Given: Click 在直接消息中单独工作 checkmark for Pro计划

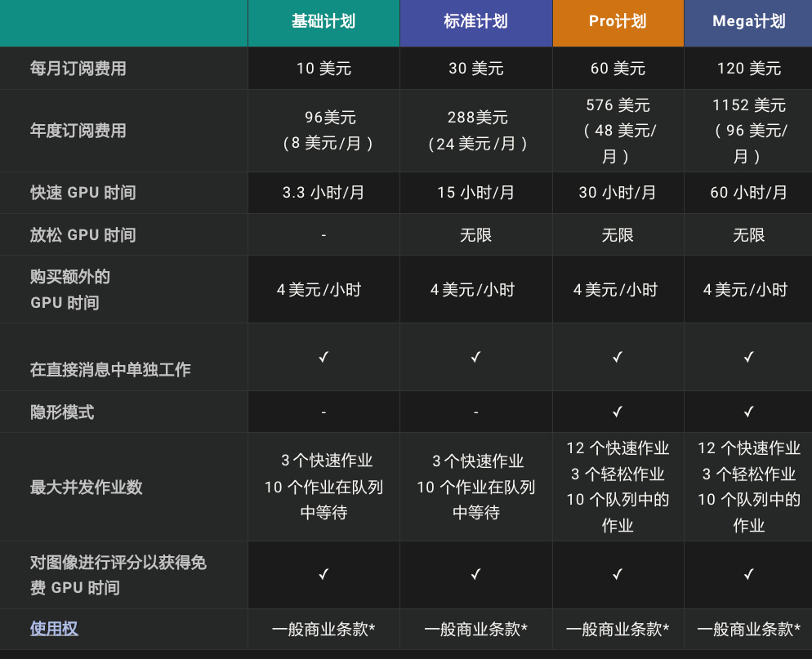Looking at the screenshot, I should 618,357.
